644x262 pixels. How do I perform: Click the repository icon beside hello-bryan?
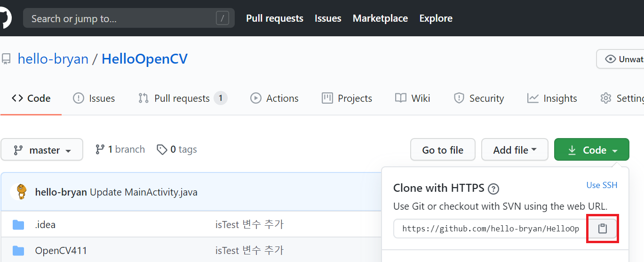coord(6,59)
